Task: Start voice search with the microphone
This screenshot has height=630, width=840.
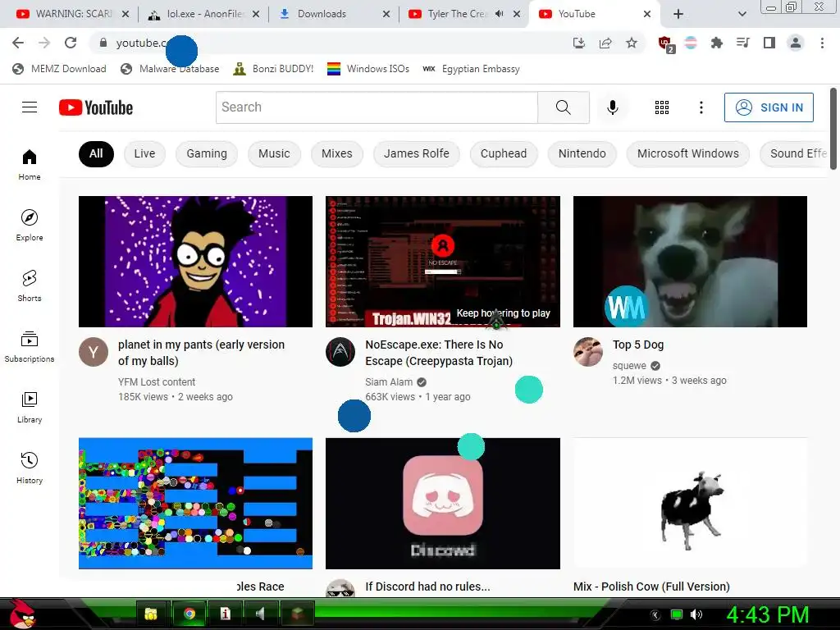Action: click(x=612, y=107)
